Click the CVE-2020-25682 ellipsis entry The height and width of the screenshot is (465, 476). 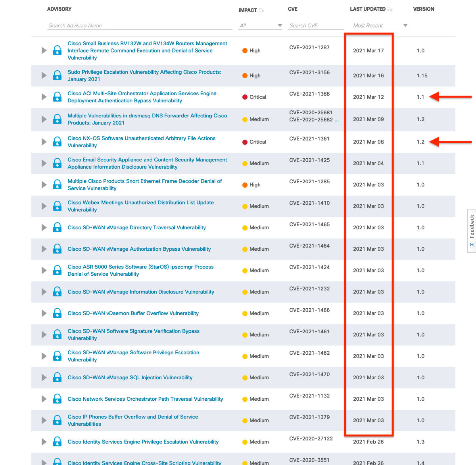[314, 119]
